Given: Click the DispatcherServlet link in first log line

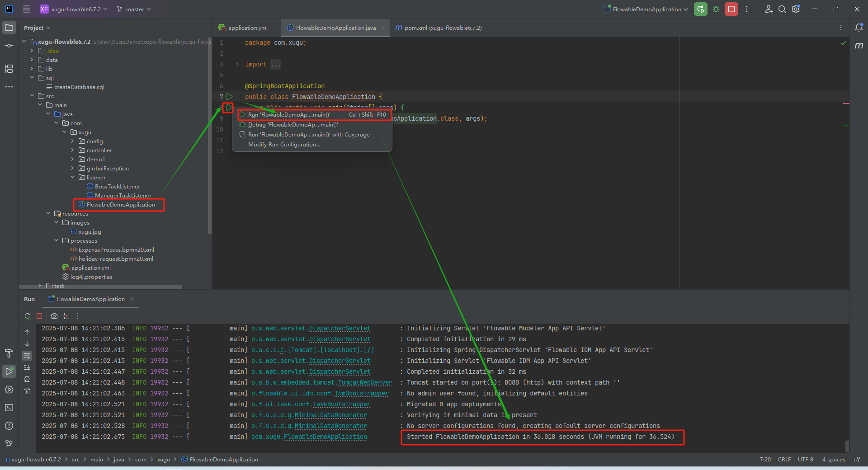Looking at the screenshot, I should coord(340,329).
